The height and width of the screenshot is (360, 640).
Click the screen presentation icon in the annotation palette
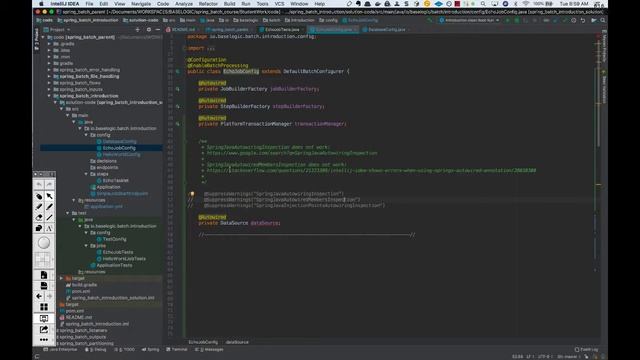(44, 318)
